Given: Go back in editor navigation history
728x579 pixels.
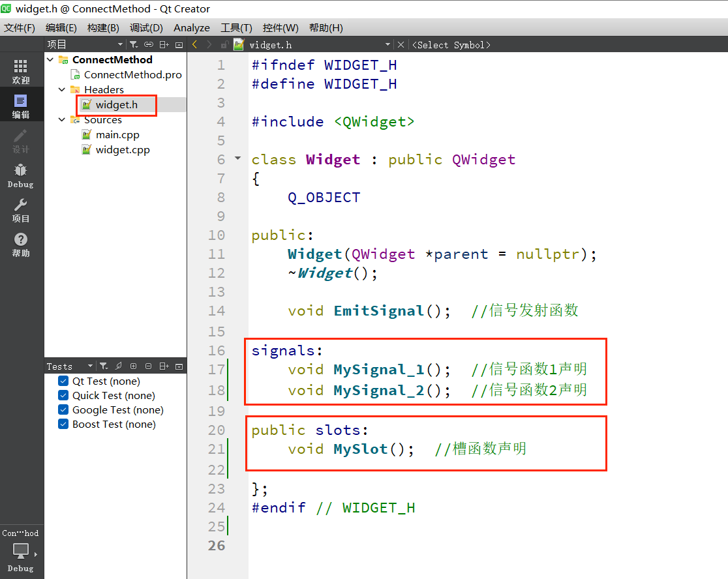Looking at the screenshot, I should coord(195,44).
